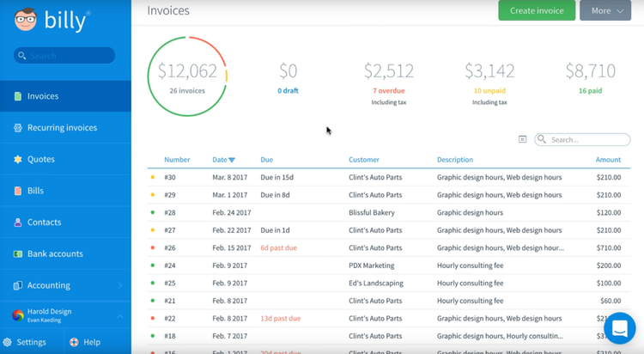
Task: Click the Harold Design company logo
Action: (x=18, y=315)
